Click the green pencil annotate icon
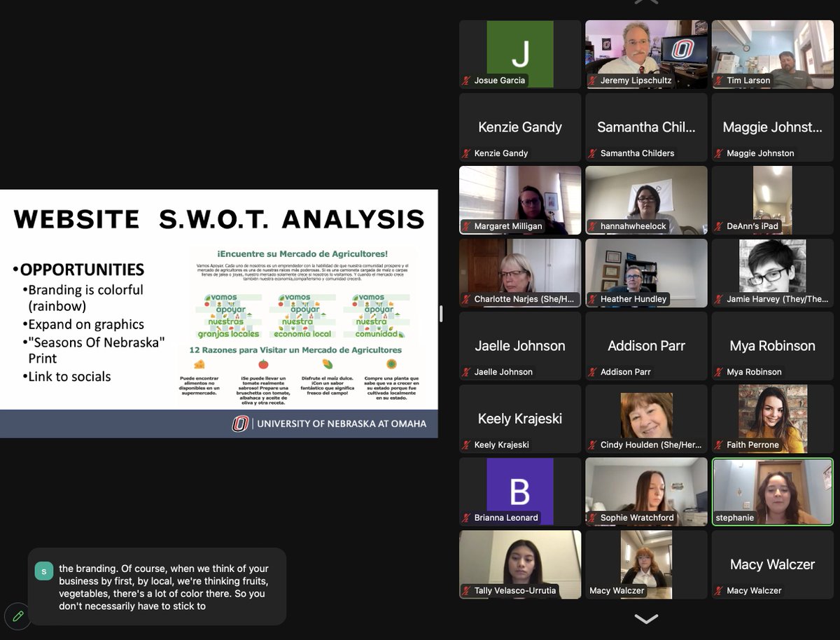The width and height of the screenshot is (840, 640). pos(18,616)
